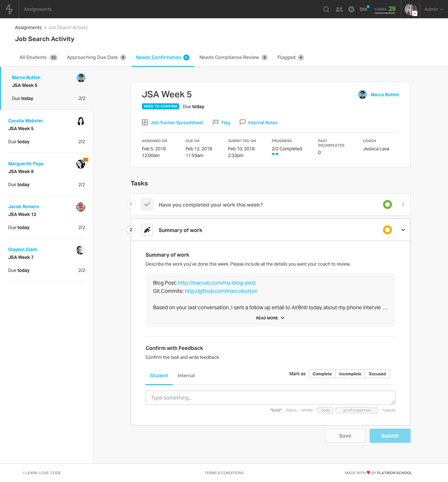Click the Save button
This screenshot has width=448, height=482.
click(x=345, y=436)
